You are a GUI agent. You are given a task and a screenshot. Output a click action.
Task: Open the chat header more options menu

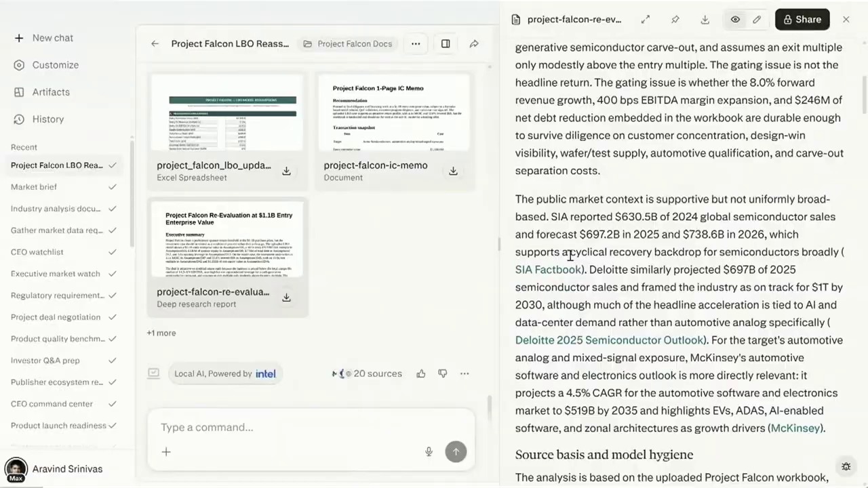[416, 43]
